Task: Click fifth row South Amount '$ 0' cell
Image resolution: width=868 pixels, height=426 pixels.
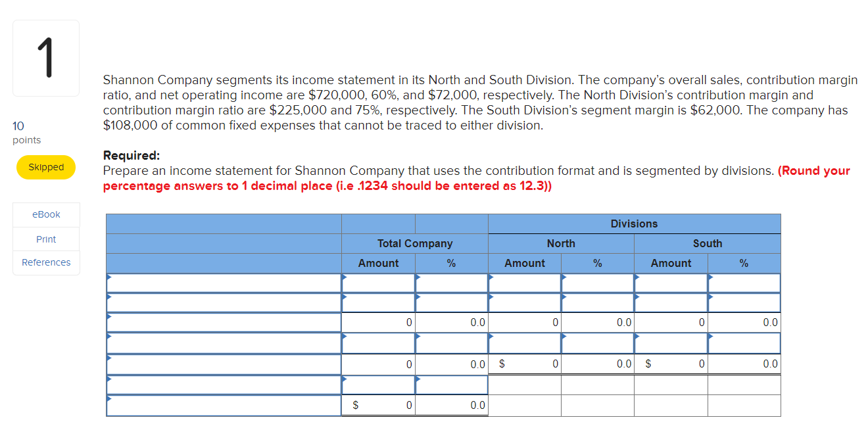Action: click(x=671, y=364)
